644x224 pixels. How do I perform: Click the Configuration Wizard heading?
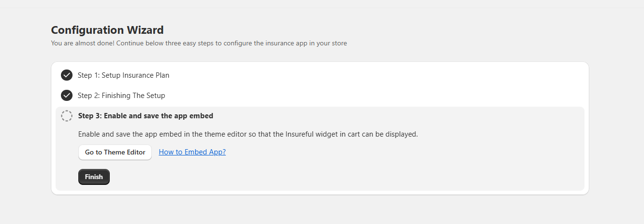pos(107,30)
